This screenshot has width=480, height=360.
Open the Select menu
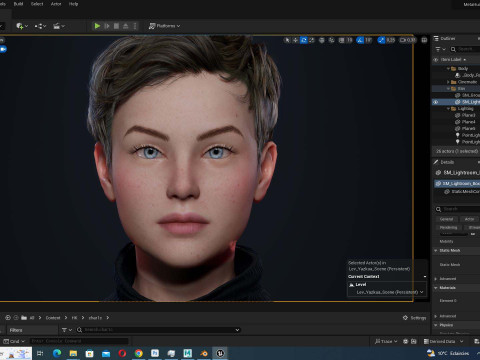[x=37, y=4]
